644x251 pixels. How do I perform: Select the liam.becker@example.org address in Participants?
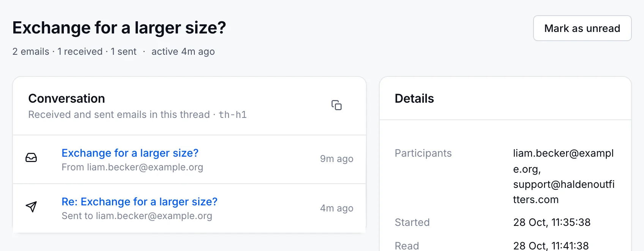(563, 161)
